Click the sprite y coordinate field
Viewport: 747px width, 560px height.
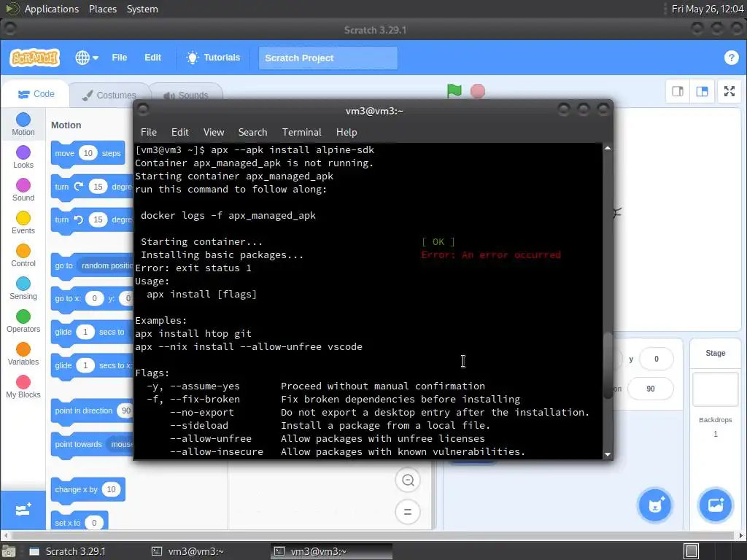point(656,359)
